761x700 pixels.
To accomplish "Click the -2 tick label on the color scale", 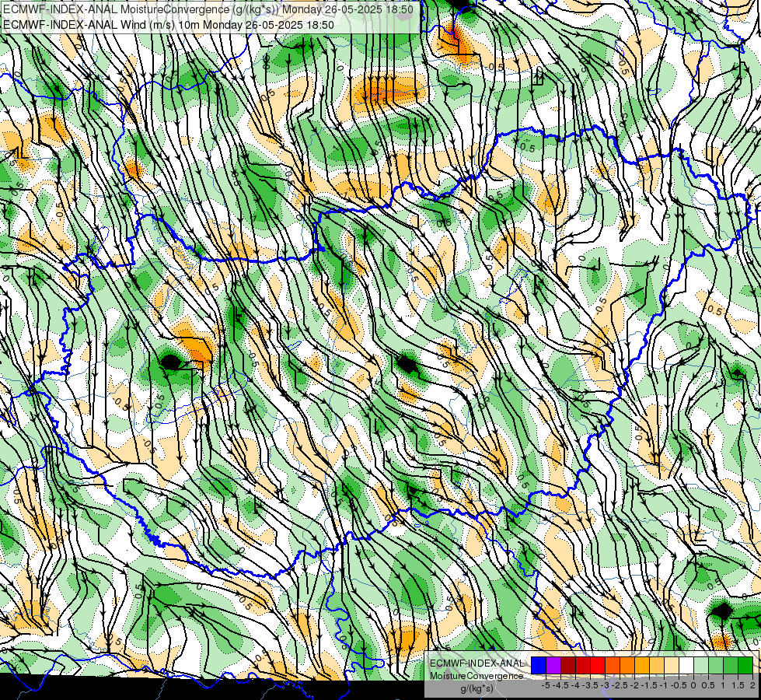I will (635, 685).
